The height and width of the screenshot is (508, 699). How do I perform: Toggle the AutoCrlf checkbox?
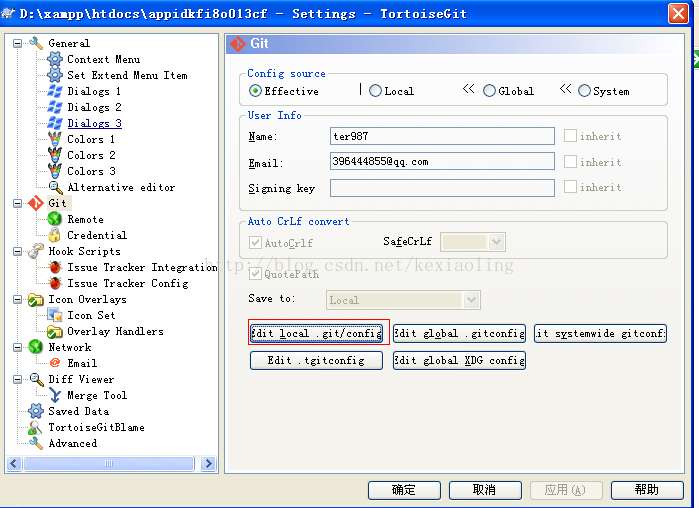255,242
